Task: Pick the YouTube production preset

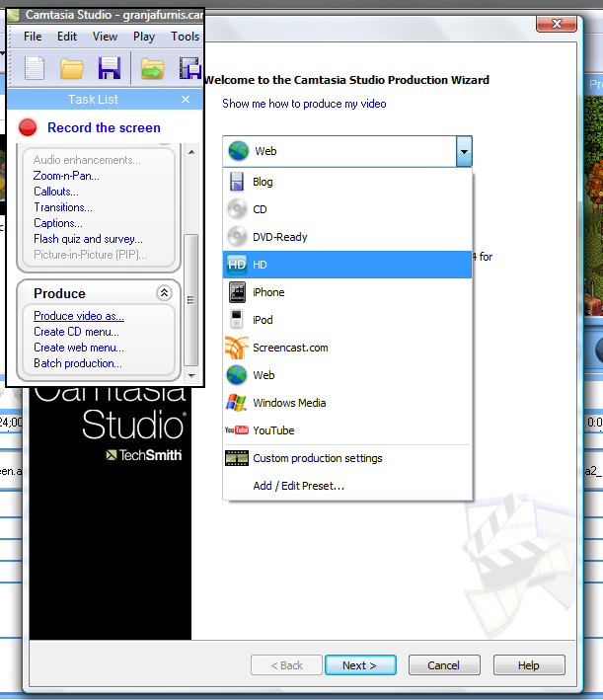Action: pyautogui.click(x=273, y=430)
